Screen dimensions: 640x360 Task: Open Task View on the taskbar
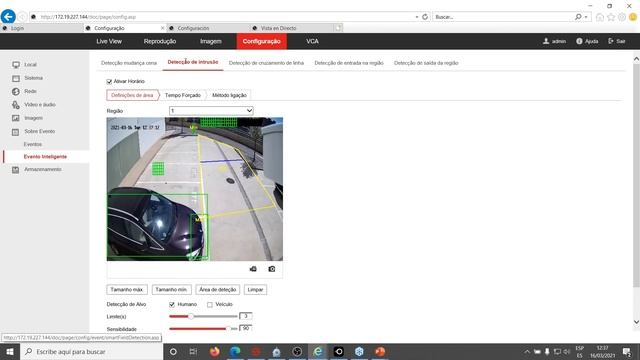tap(193, 351)
